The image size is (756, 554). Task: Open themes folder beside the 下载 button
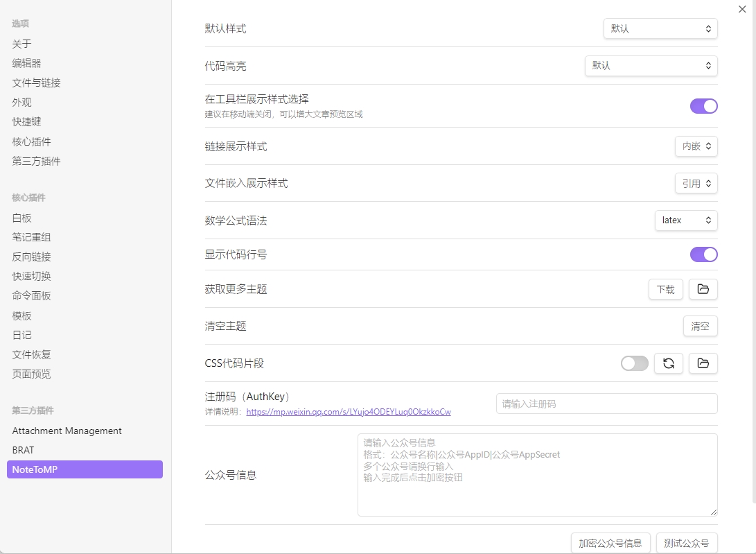tap(703, 289)
